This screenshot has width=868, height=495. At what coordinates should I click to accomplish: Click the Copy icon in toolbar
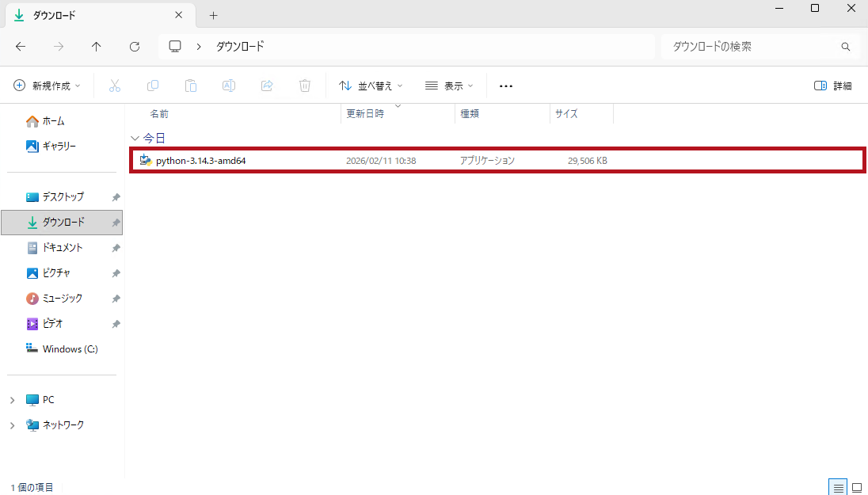coord(153,86)
